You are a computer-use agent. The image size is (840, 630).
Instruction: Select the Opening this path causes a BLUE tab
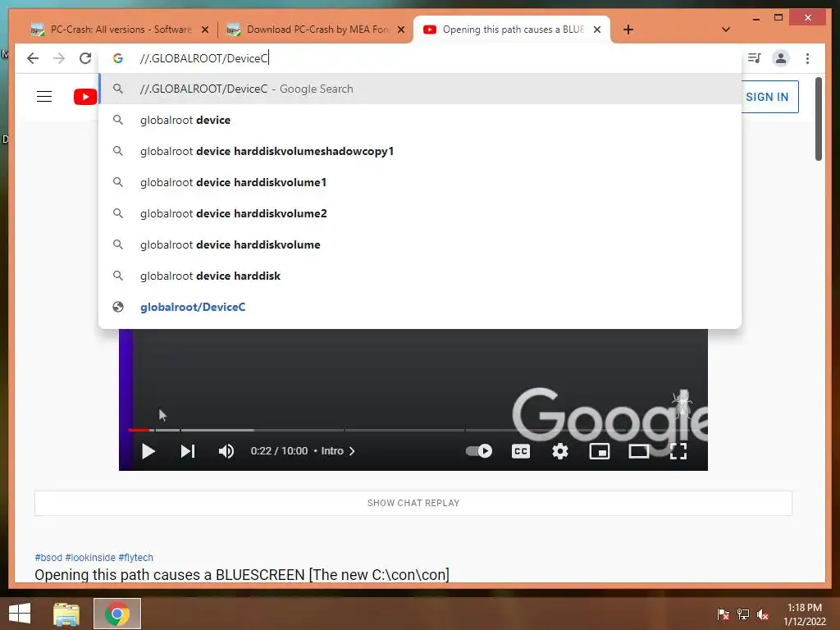(x=513, y=30)
